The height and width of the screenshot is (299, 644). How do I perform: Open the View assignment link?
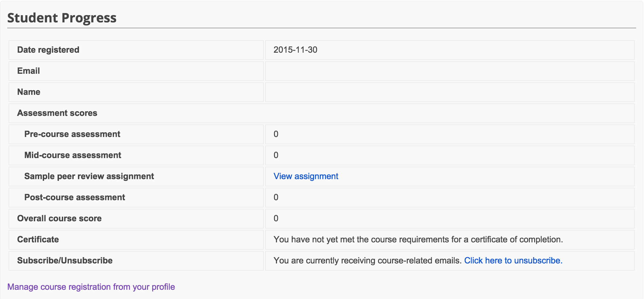[306, 177]
